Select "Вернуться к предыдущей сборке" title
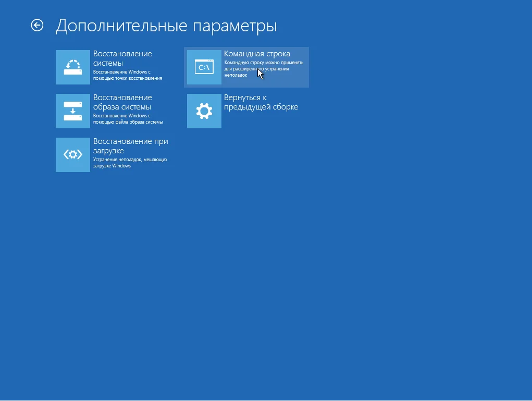Screen dimensions: 532x401 (261, 102)
